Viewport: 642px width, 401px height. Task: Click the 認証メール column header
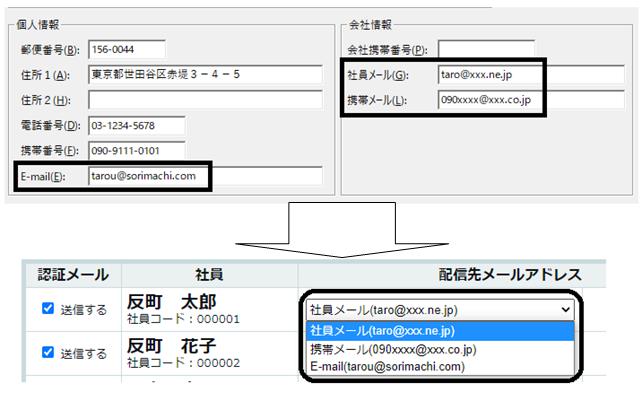pos(73,274)
